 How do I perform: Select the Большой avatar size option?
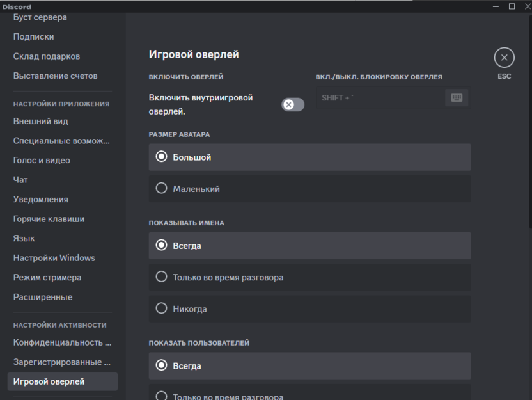coord(309,157)
